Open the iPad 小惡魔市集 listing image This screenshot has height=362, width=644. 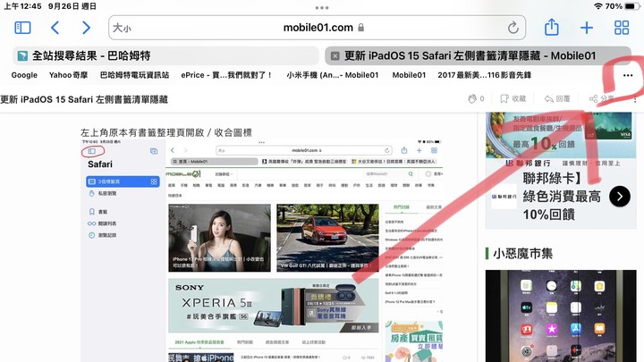561,316
